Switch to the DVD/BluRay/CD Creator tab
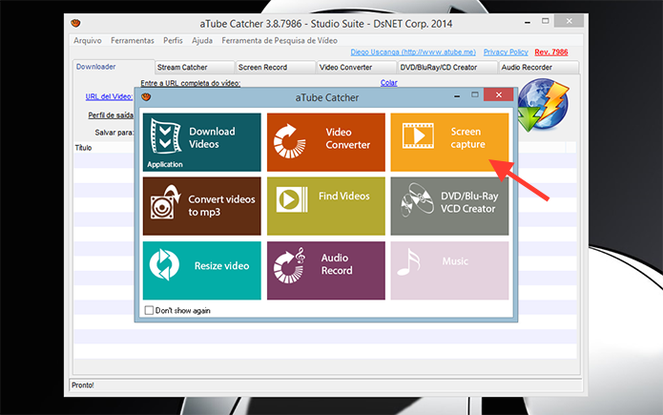Screen dimensions: 663x415 pos(447,67)
